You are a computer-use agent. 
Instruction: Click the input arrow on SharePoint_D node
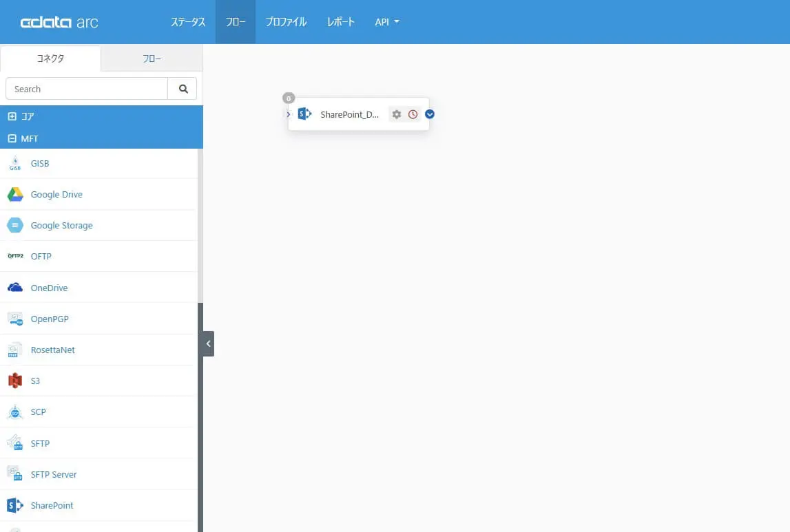coord(288,114)
